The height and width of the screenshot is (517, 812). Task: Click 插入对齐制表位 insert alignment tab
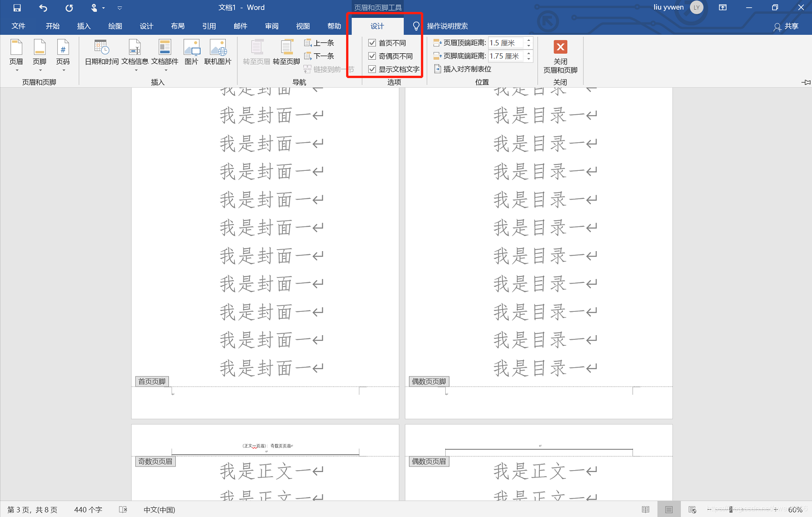[463, 69]
